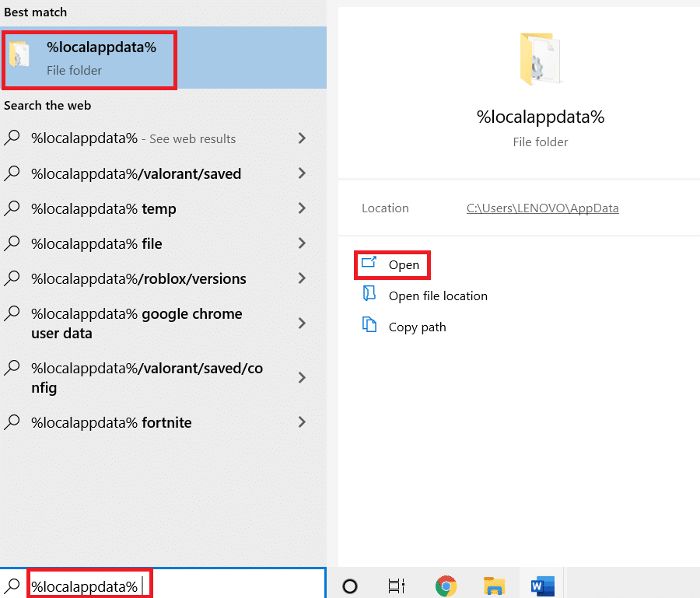The image size is (700, 598).
Task: Click search icon beside valorant/saved/config
Action: 12,368
